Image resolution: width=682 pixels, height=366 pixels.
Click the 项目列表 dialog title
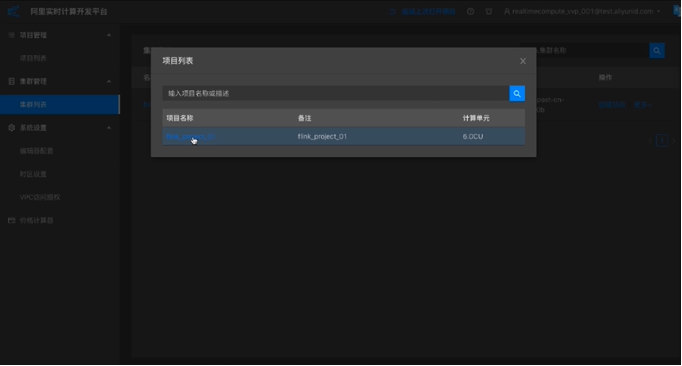click(177, 61)
